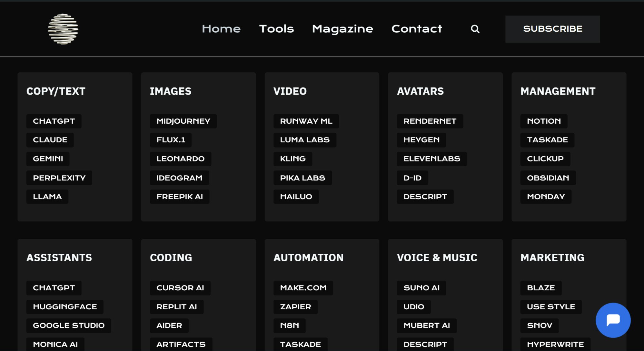
Task: Open the ElevenLabs tag in Avatars
Action: coord(431,159)
